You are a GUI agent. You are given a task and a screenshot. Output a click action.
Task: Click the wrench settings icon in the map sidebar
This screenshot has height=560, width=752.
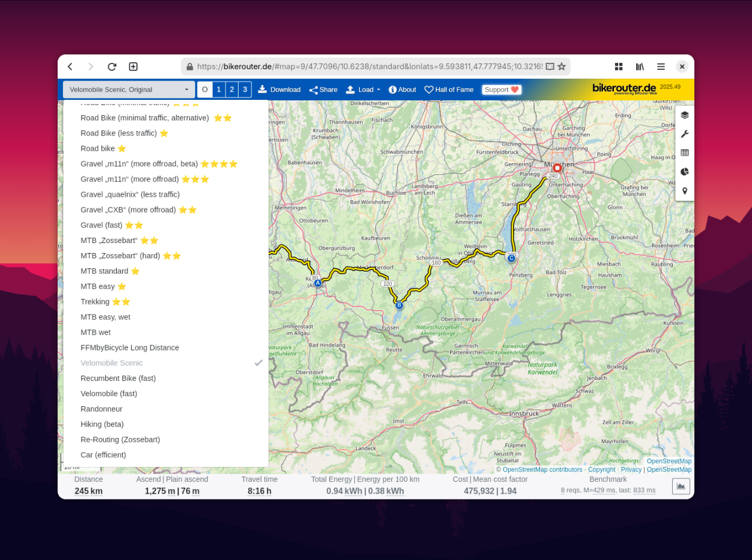[684, 134]
